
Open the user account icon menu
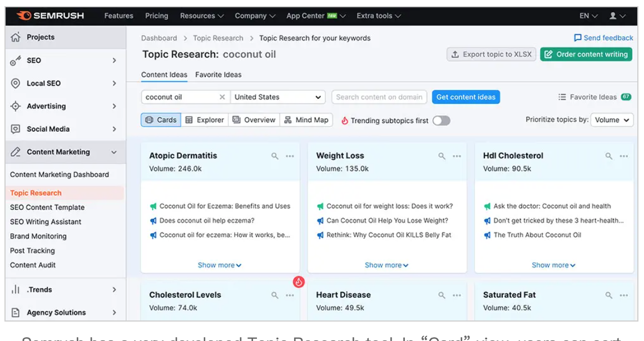pos(617,16)
